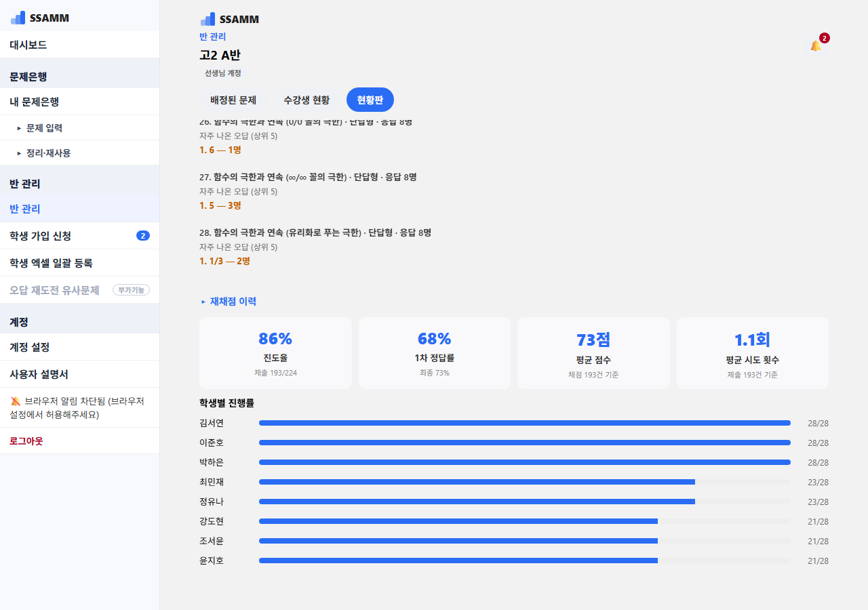Click the 학생별 진행률 heading

(x=226, y=403)
